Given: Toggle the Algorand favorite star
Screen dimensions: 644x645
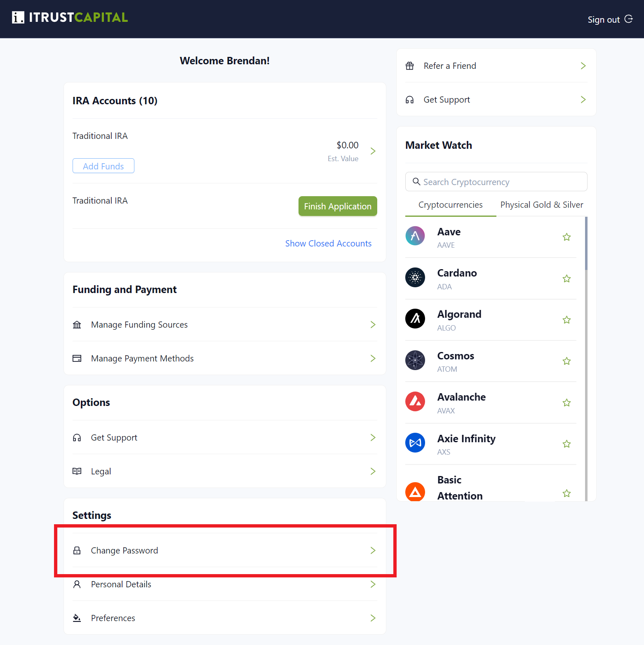Looking at the screenshot, I should click(x=567, y=320).
